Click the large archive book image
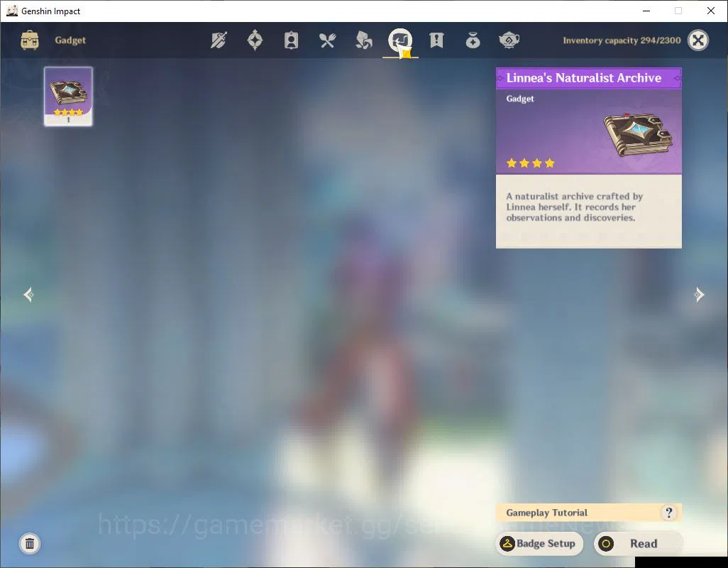Image resolution: width=728 pixels, height=568 pixels. tap(639, 133)
